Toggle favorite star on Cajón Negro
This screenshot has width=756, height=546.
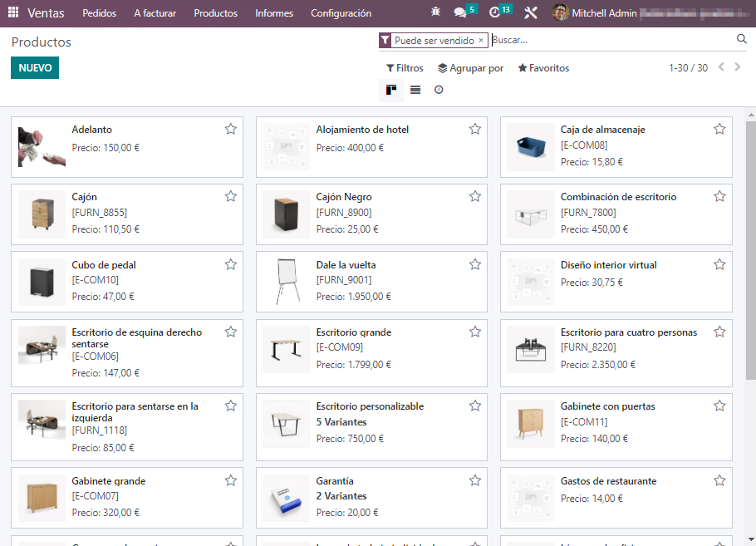click(475, 196)
